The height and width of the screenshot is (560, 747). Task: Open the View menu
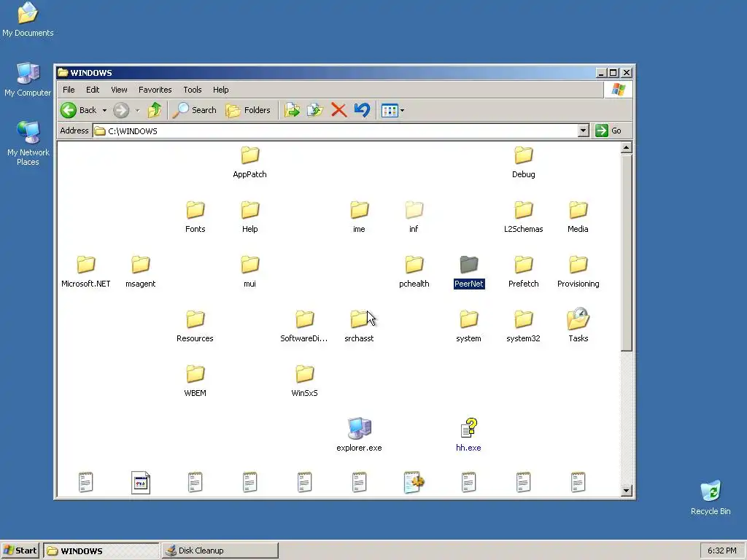pyautogui.click(x=119, y=90)
